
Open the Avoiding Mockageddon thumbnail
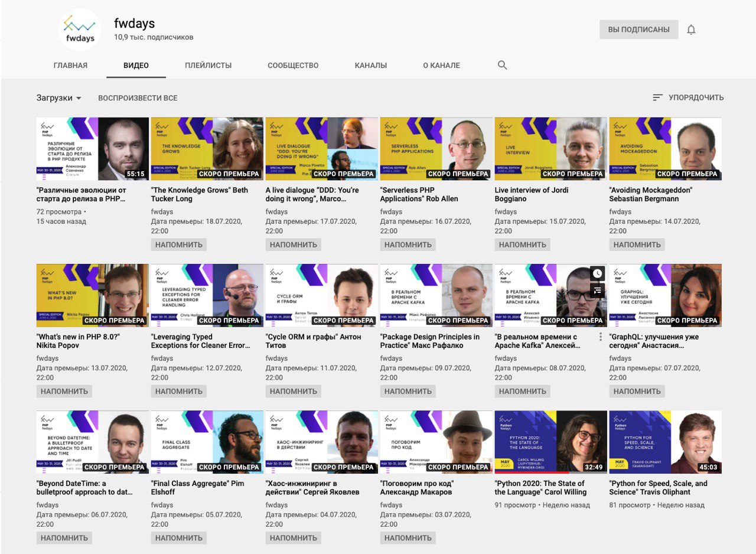coord(666,149)
